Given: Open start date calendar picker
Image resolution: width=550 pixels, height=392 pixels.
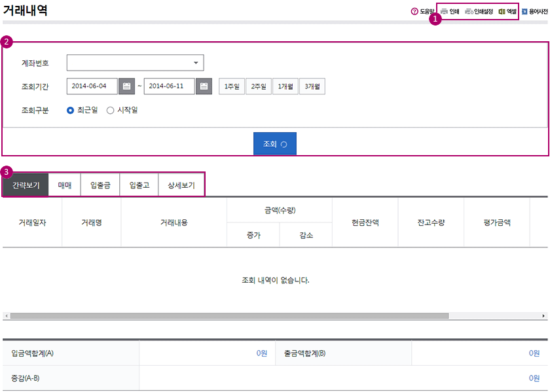Looking at the screenshot, I should pos(126,86).
